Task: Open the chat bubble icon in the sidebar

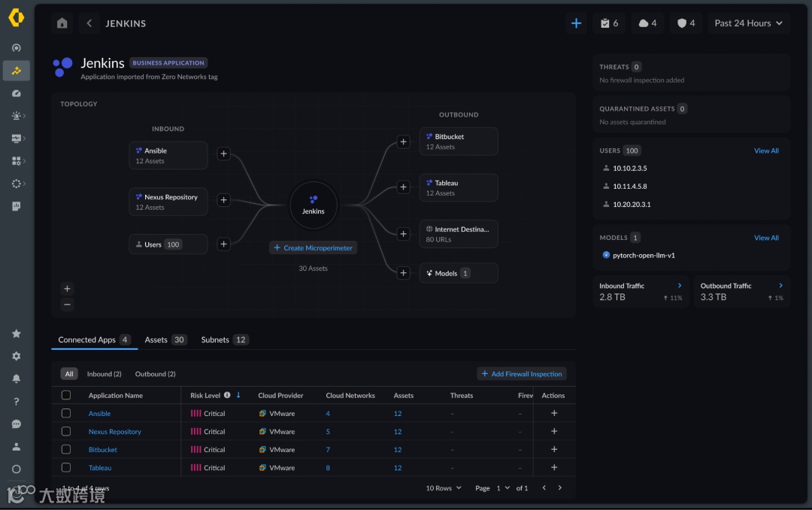Action: (16, 424)
